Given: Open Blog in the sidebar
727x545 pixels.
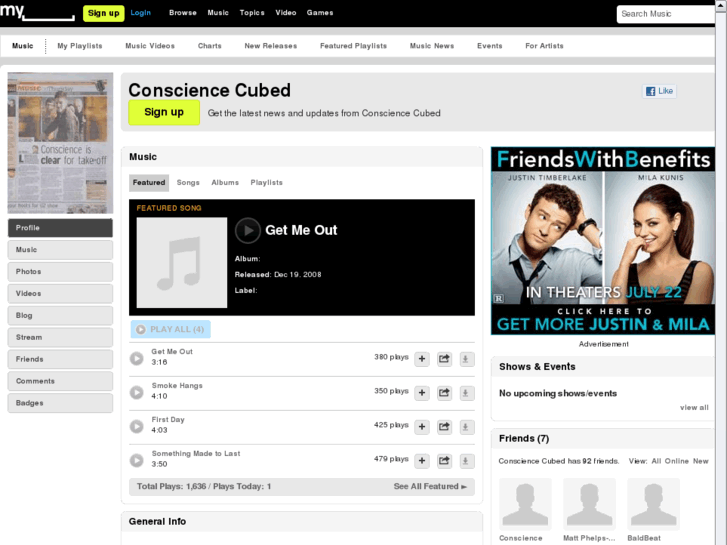Looking at the screenshot, I should 60,315.
